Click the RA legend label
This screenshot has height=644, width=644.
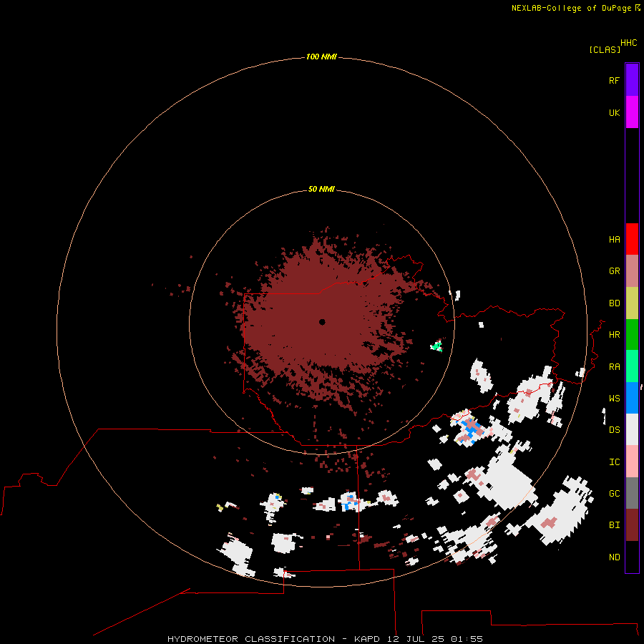click(614, 367)
